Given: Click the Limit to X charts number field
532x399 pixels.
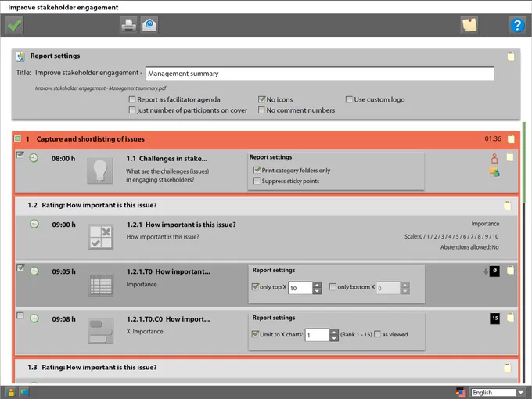Looking at the screenshot, I should (x=317, y=335).
